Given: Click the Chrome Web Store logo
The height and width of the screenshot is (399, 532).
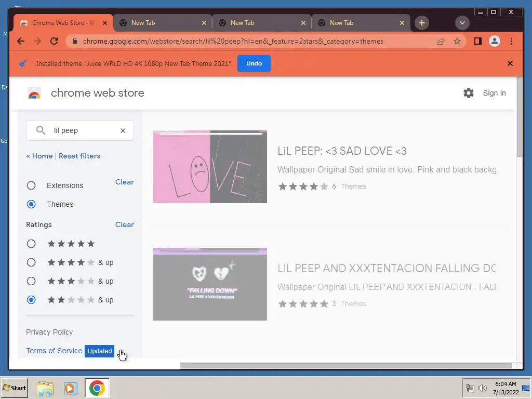Looking at the screenshot, I should coord(34,93).
